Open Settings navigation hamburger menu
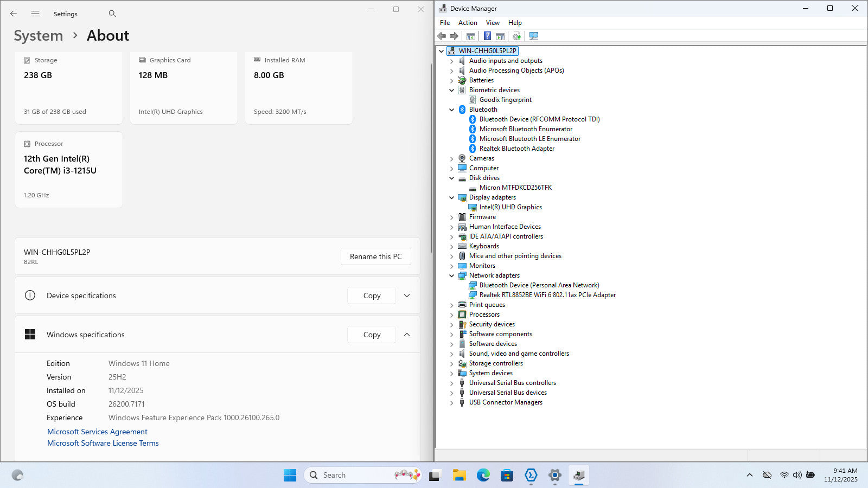Viewport: 868px width, 488px height. (35, 14)
